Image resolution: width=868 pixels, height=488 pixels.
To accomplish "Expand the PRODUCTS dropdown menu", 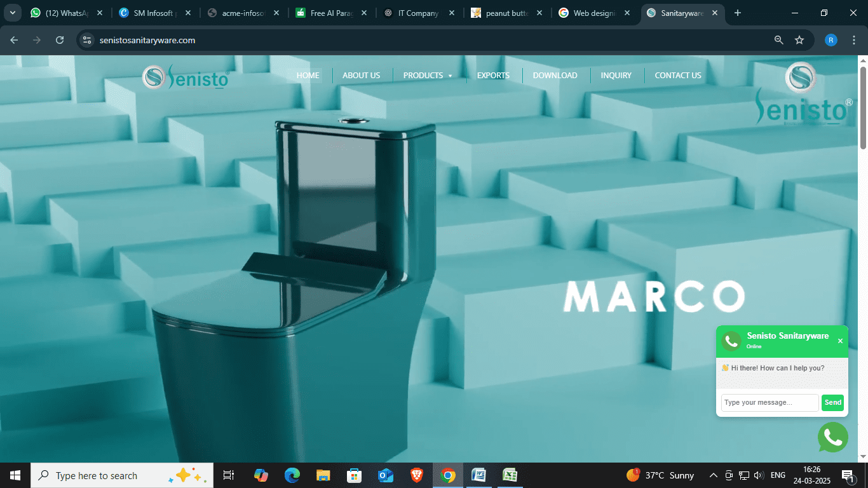I will pos(428,76).
